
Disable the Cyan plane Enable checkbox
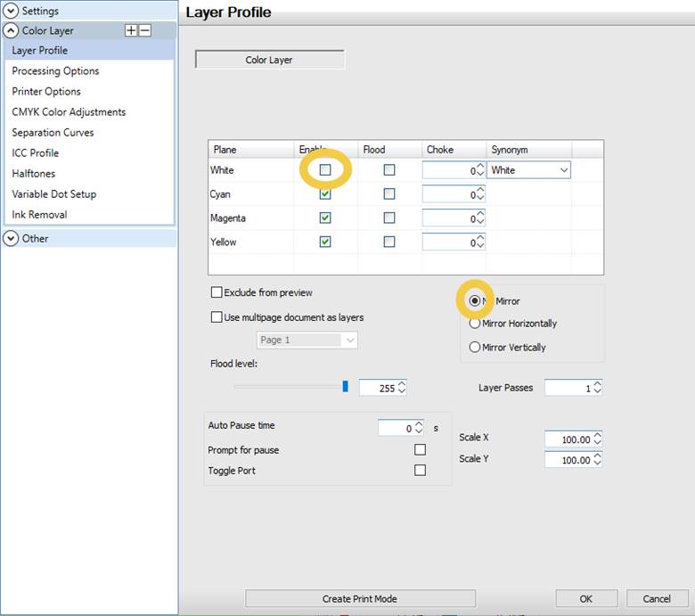tap(325, 193)
